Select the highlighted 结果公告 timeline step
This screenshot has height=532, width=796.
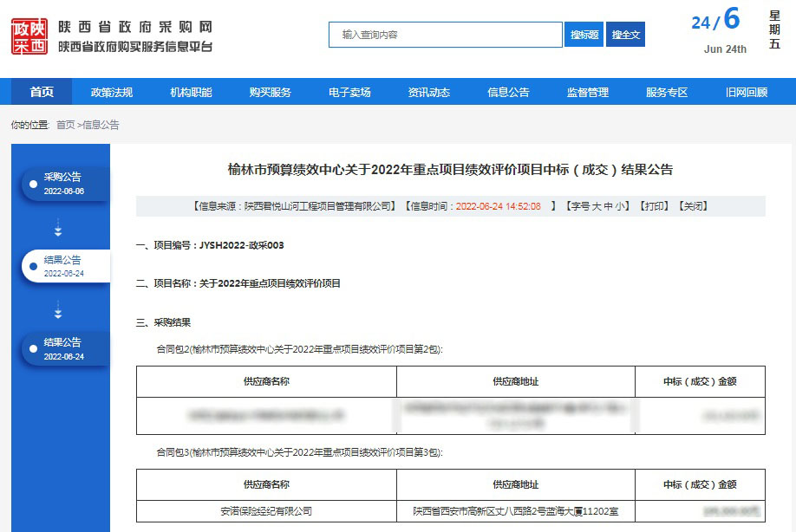[65, 266]
